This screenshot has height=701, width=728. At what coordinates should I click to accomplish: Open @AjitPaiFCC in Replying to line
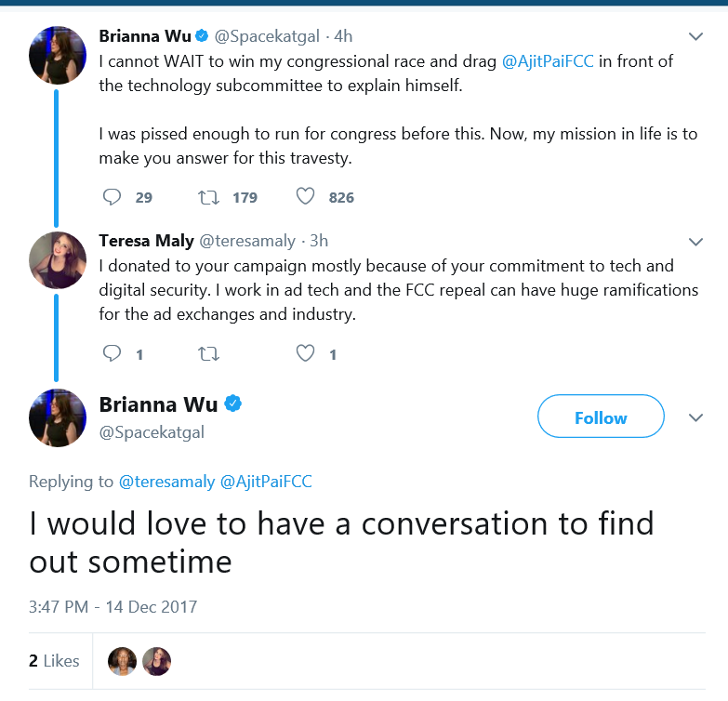pyautogui.click(x=266, y=482)
